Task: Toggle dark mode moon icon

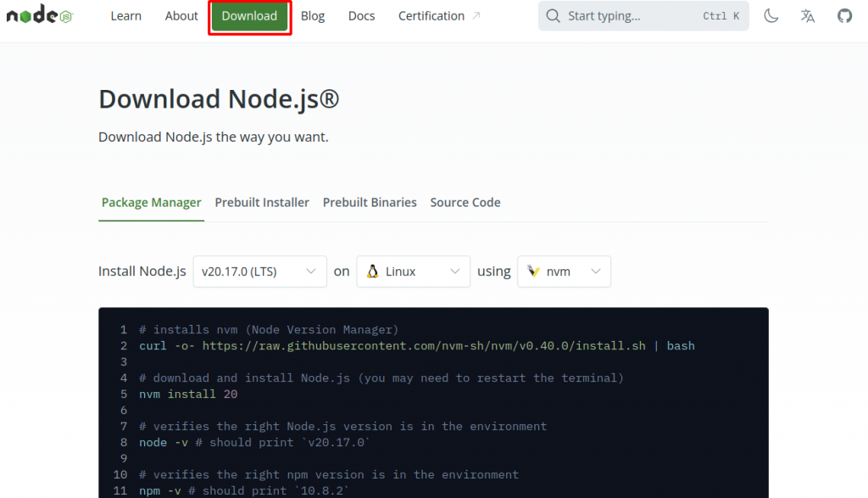Action: [x=771, y=15]
